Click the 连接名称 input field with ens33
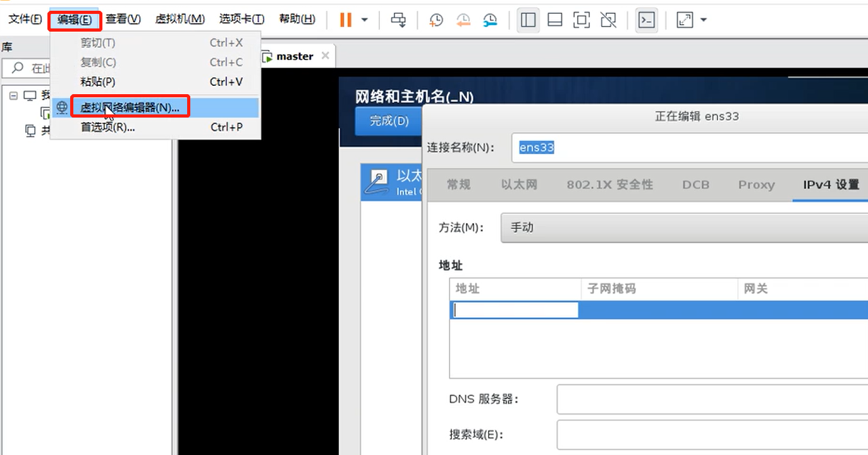 [689, 147]
